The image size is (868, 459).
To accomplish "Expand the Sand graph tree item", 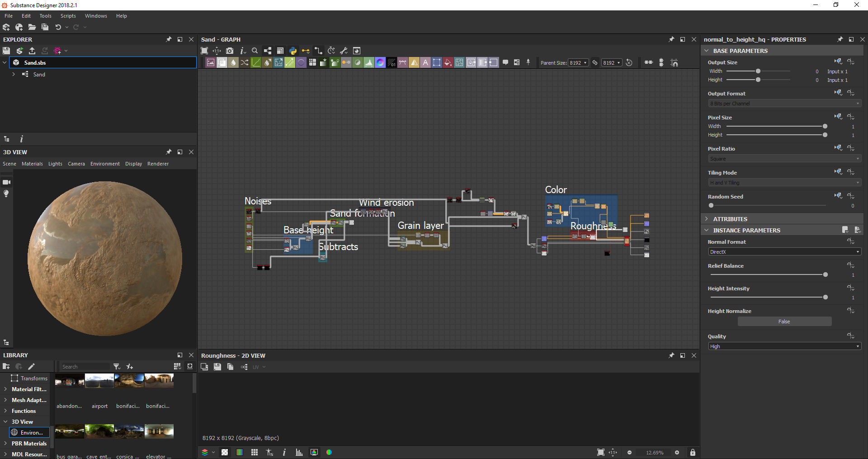I will [14, 74].
